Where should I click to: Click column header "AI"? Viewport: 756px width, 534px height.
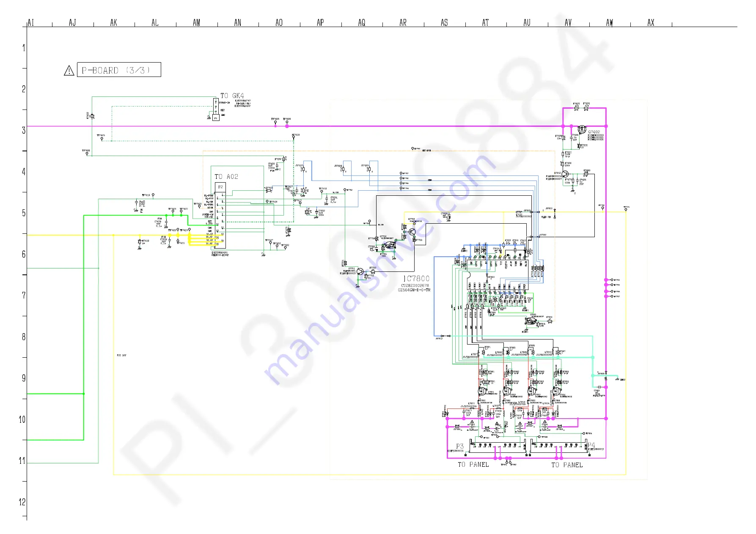click(30, 22)
